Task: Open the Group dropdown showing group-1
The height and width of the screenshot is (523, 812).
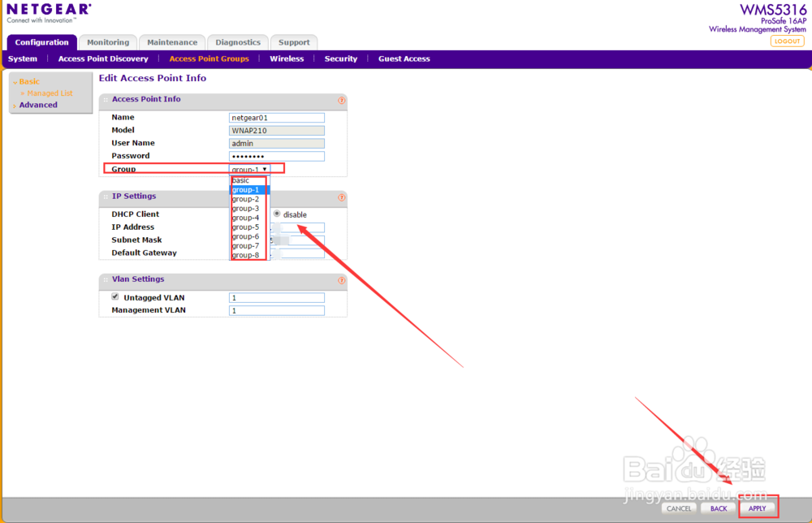Action: click(249, 170)
